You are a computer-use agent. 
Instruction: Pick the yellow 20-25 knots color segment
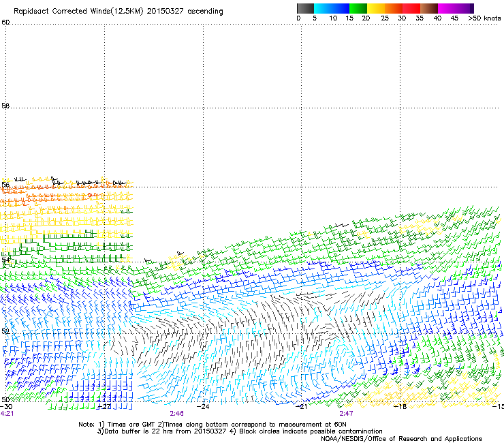click(376, 8)
